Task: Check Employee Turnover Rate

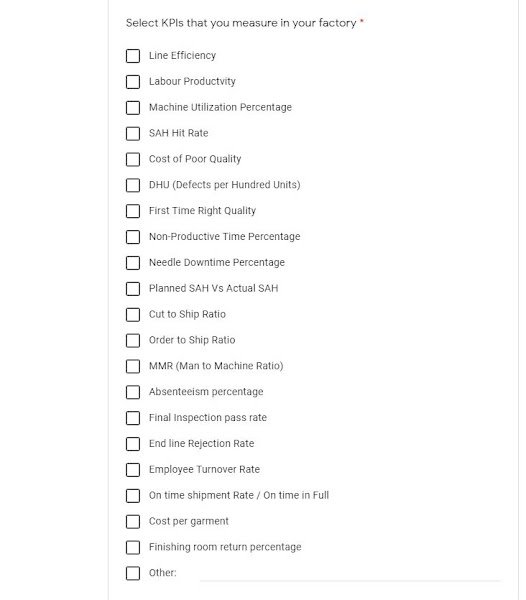Action: pos(133,470)
